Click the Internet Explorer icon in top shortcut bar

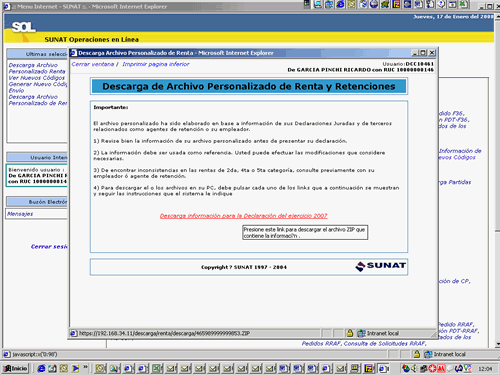click(x=340, y=4)
